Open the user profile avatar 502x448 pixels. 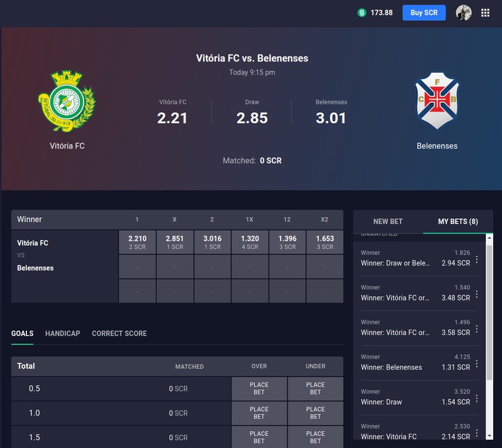463,13
